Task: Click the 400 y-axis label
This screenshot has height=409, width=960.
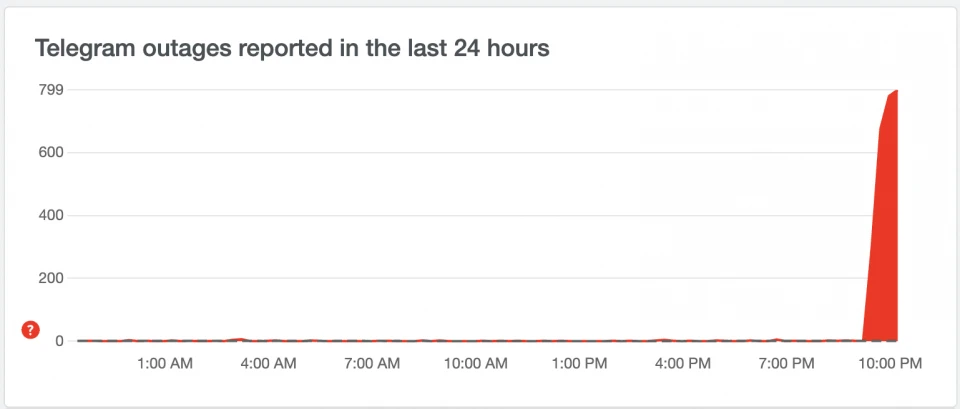Action: (x=51, y=216)
